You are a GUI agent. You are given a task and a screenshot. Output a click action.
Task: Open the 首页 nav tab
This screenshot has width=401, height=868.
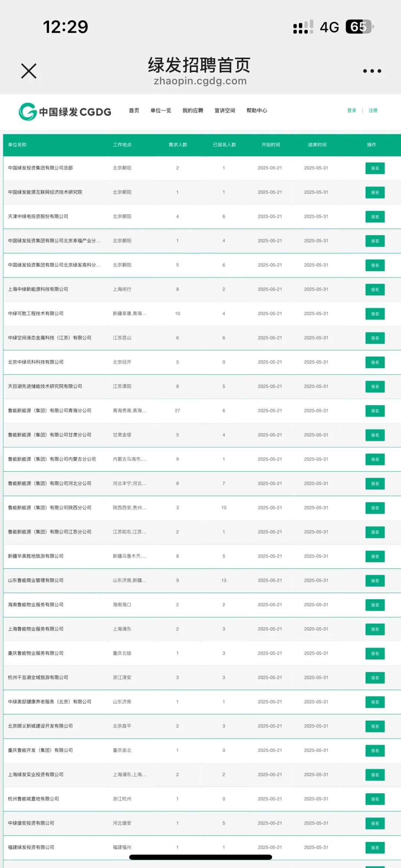click(134, 111)
